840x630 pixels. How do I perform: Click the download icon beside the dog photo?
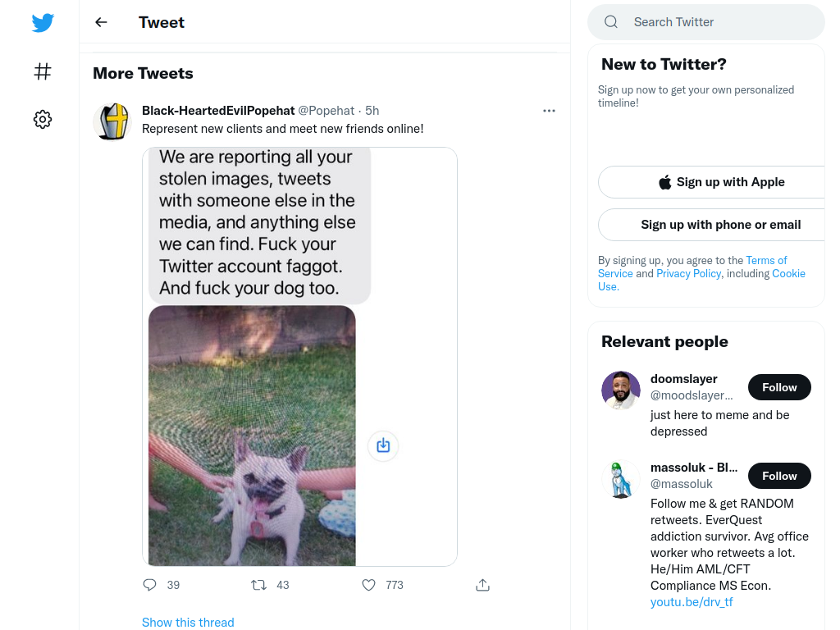pyautogui.click(x=383, y=445)
